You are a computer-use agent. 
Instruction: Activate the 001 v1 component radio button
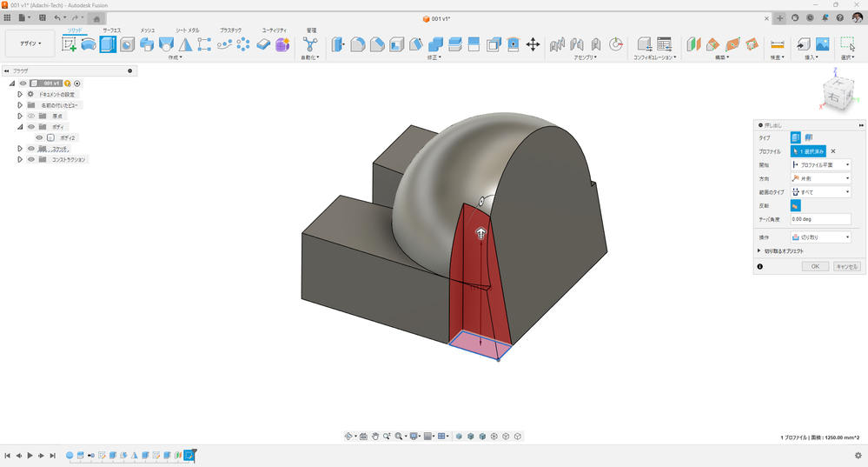tap(77, 83)
